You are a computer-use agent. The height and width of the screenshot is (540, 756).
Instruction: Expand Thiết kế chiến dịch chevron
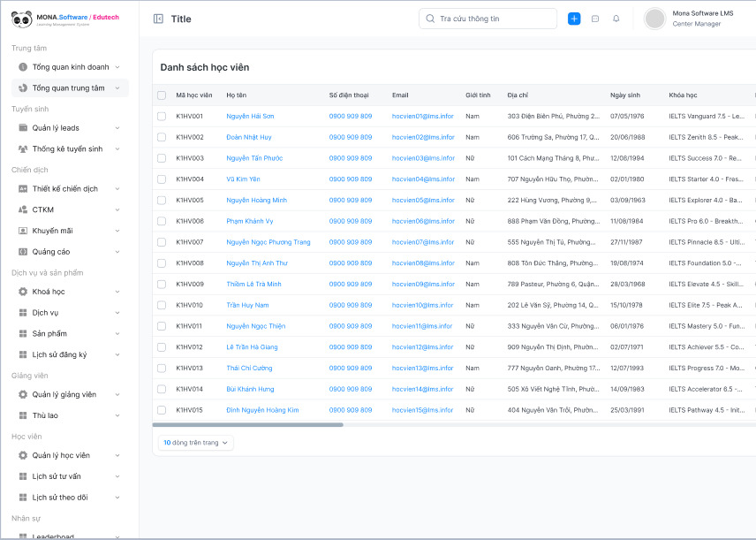pos(117,188)
